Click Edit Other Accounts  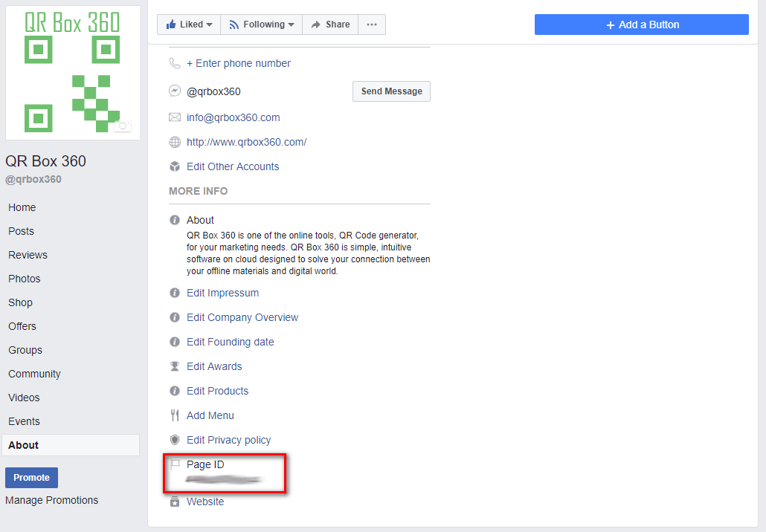point(233,166)
